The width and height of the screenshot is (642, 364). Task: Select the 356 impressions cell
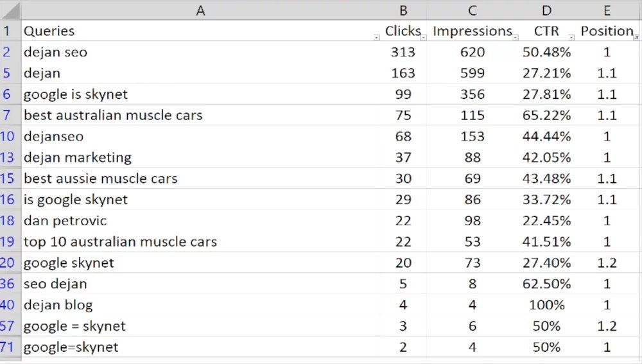pos(473,94)
